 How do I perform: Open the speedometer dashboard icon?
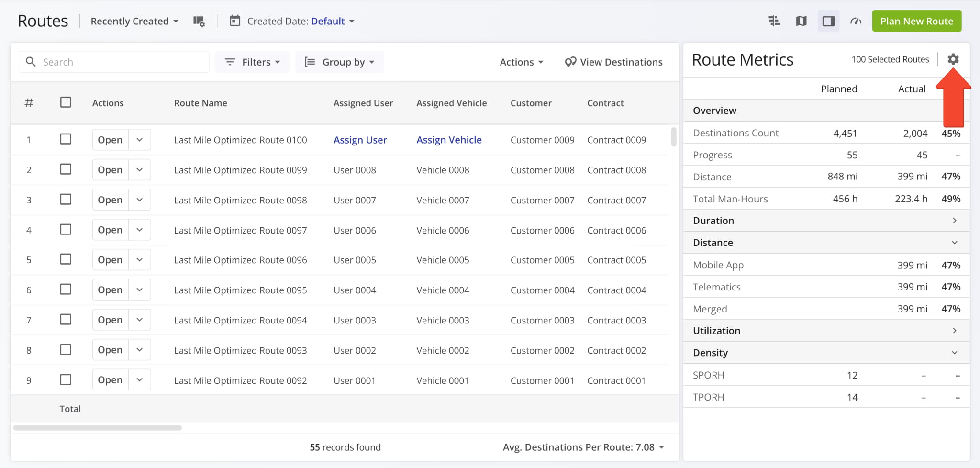tap(856, 21)
